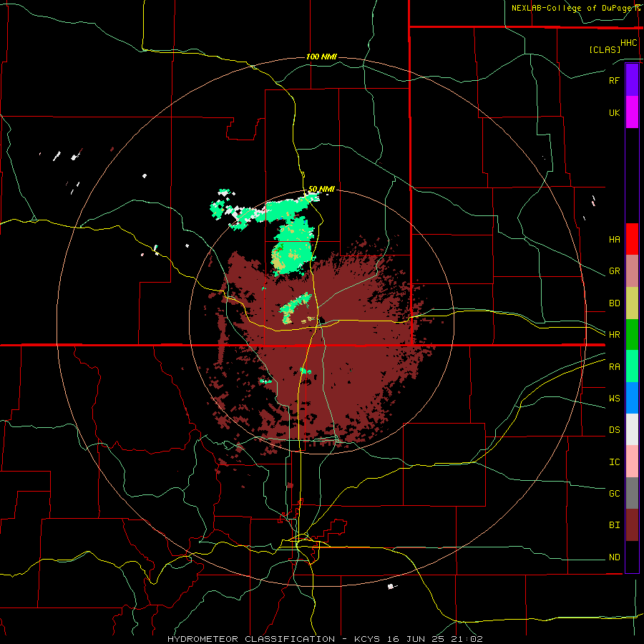The height and width of the screenshot is (644, 644).
Task: Click the 'HR' legend label
Action: [614, 335]
